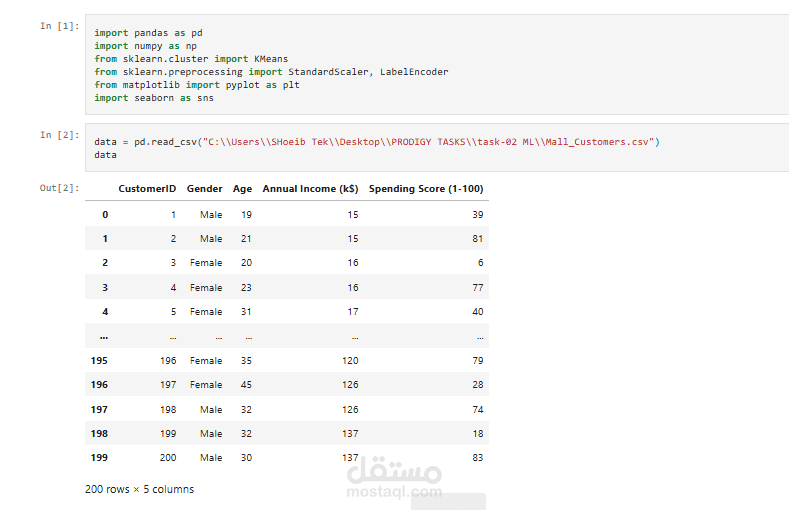Screen dimensions: 789x510
Task: Click Spending Score value 81
Action: (x=478, y=239)
